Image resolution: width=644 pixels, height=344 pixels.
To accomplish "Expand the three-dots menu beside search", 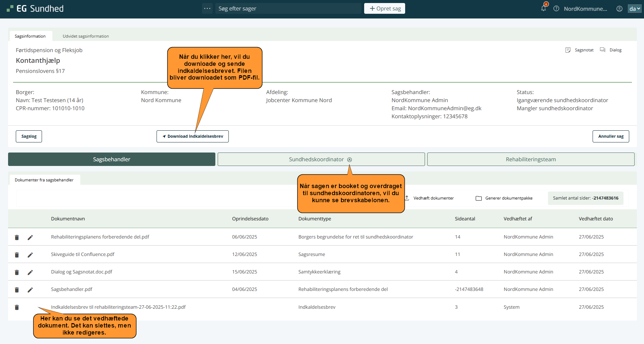I will [x=207, y=8].
